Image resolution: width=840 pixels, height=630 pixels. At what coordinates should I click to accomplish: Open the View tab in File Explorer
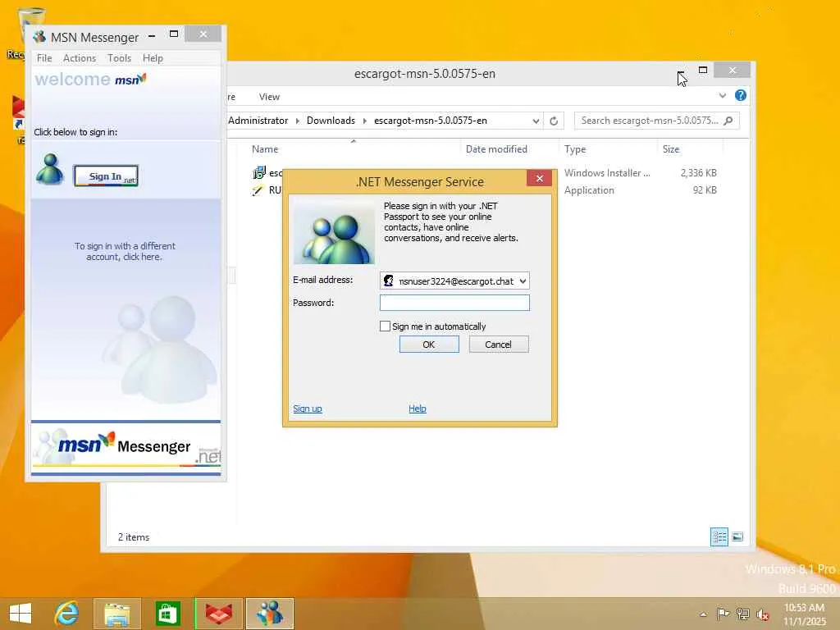[x=269, y=97]
